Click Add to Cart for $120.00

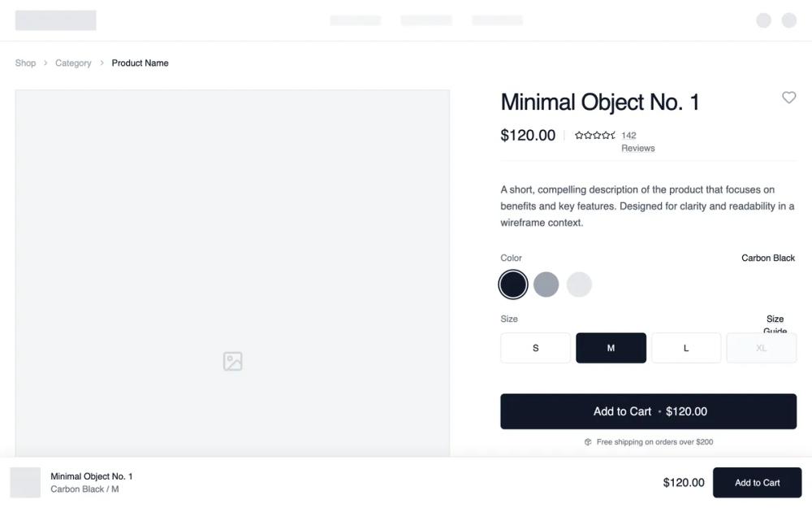coord(648,411)
